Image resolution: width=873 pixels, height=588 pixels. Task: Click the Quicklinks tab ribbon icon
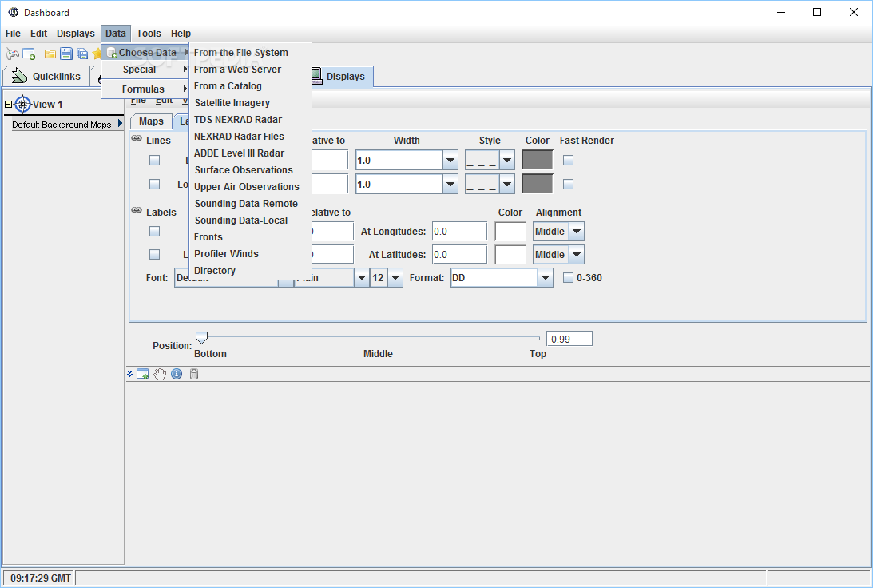(19, 76)
